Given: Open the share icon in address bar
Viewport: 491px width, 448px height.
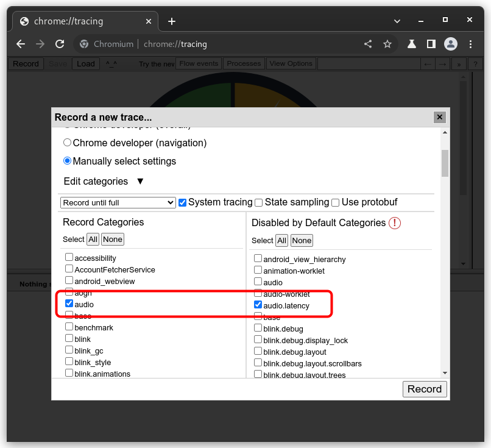Looking at the screenshot, I should pos(368,44).
